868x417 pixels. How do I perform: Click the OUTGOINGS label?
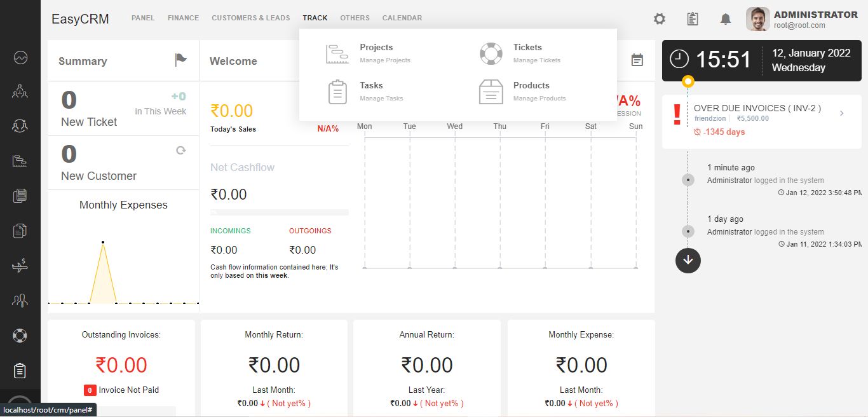[310, 231]
